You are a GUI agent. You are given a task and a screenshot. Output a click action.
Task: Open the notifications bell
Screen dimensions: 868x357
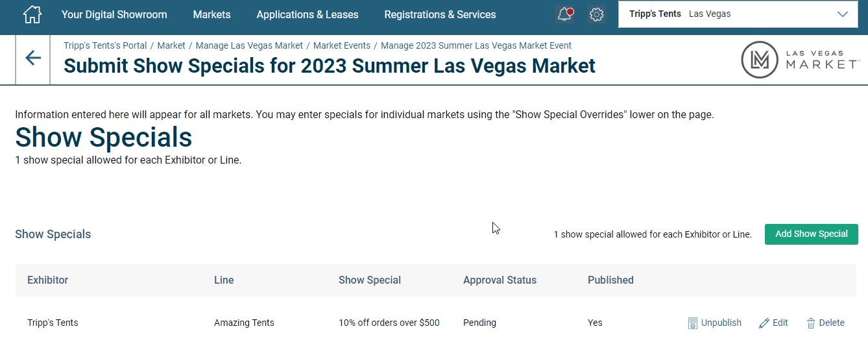565,14
